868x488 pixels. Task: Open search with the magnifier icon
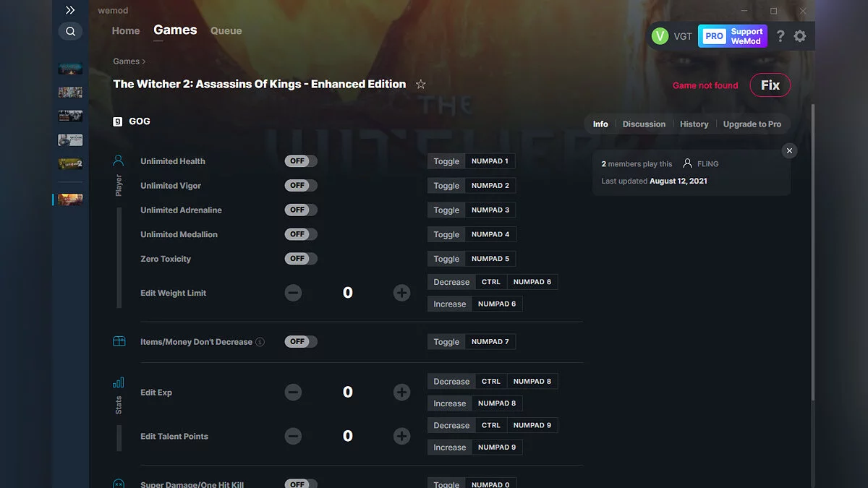(x=70, y=31)
